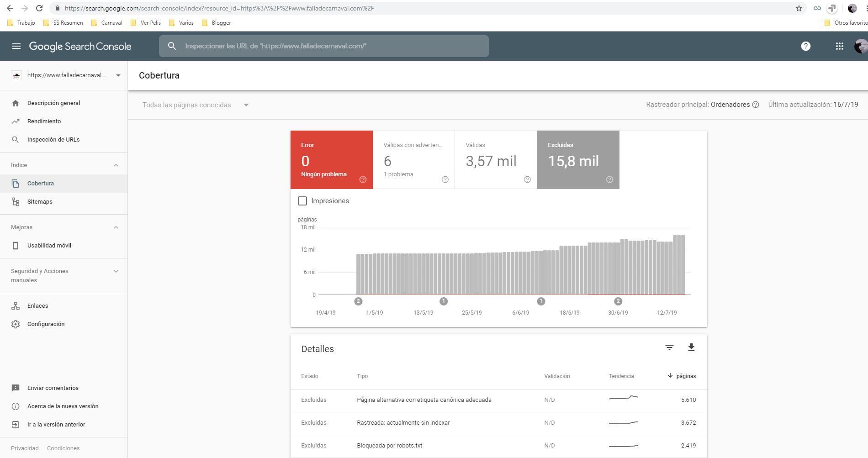Open row Página alternativa con etiqueta canónica adecuada

[x=499, y=400]
